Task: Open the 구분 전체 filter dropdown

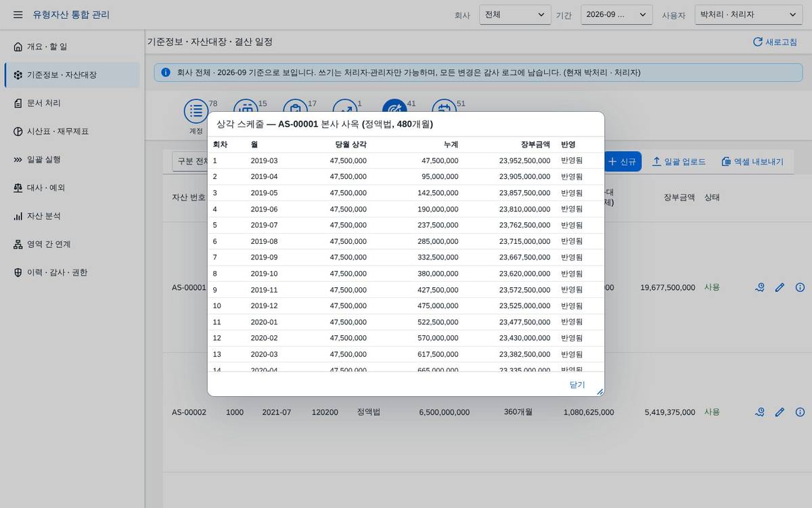Action: (190, 161)
